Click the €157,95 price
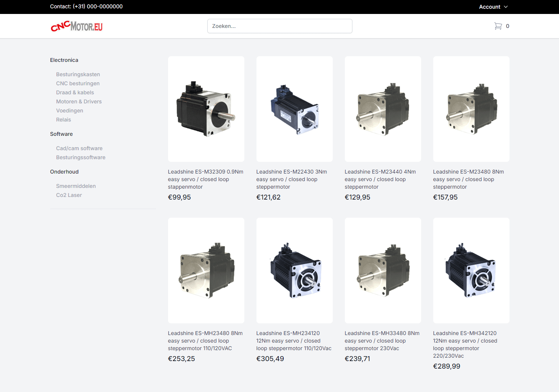The width and height of the screenshot is (559, 392). click(445, 197)
